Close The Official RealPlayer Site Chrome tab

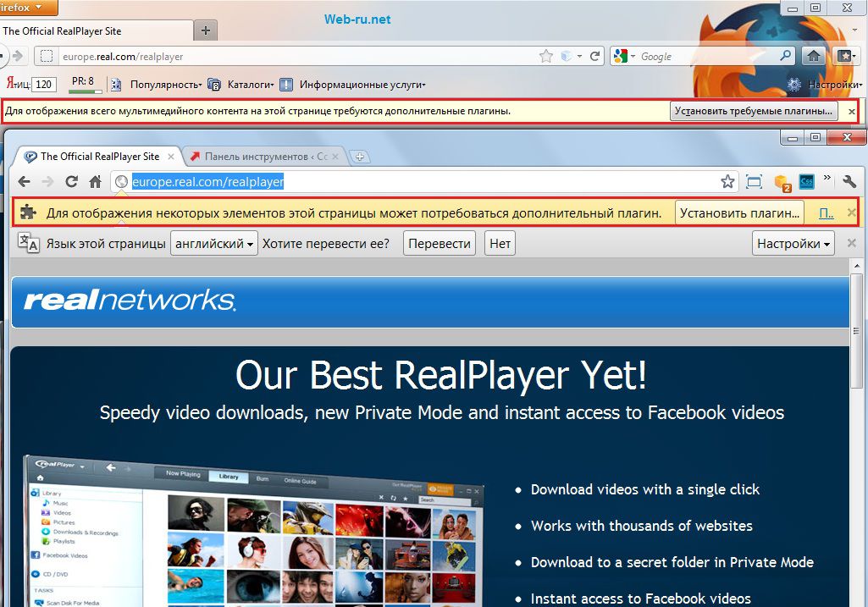(171, 157)
